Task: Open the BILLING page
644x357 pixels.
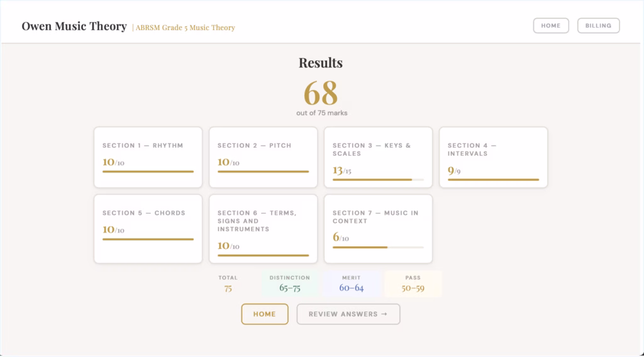Action: [x=599, y=25]
